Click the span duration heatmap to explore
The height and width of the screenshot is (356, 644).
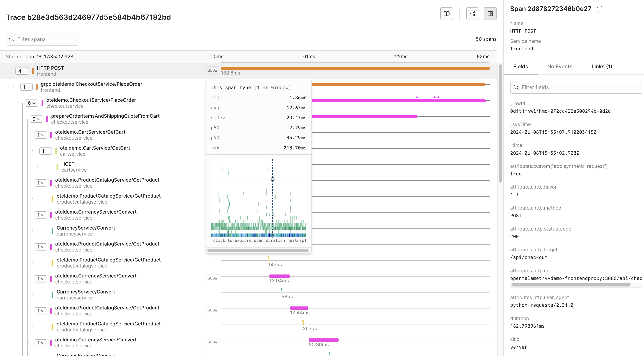(258, 198)
